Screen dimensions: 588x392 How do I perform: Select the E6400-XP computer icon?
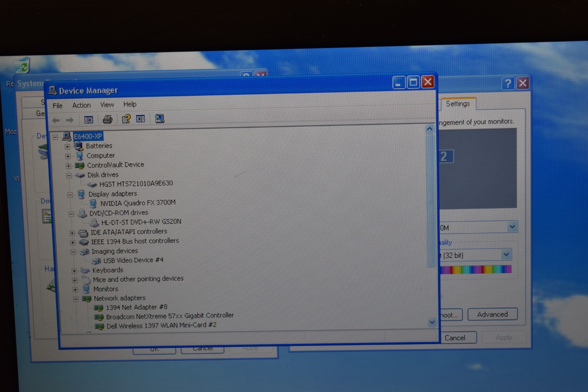(x=67, y=137)
